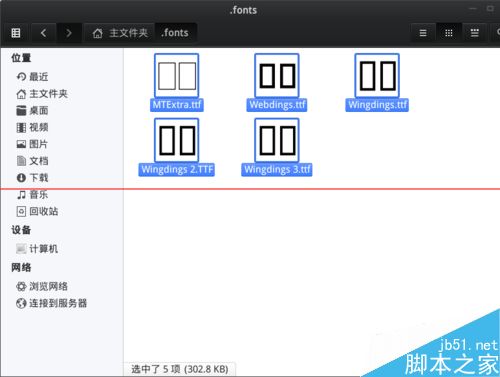The width and height of the screenshot is (500, 377).
Task: Switch to list view
Action: pos(423,33)
